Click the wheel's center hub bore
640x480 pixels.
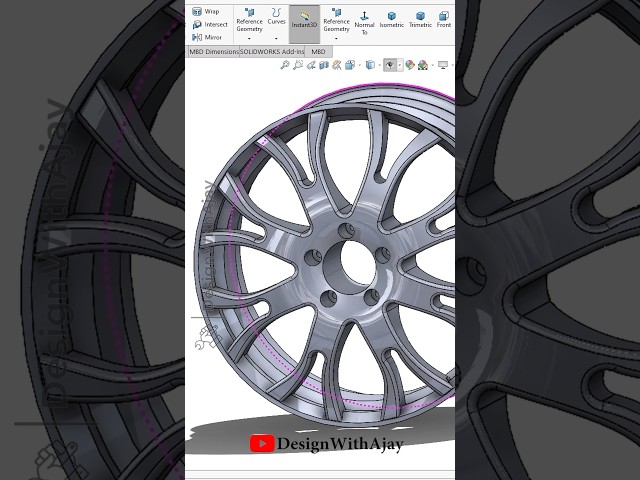(352, 267)
